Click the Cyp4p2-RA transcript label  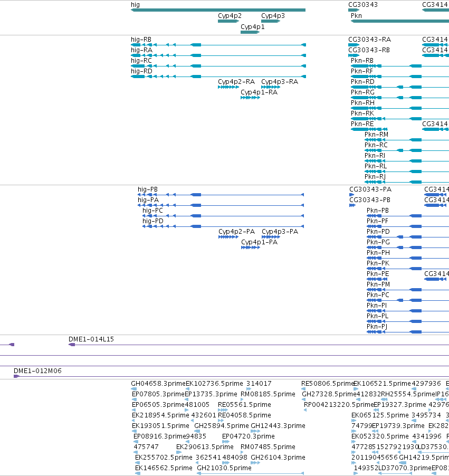click(x=236, y=82)
